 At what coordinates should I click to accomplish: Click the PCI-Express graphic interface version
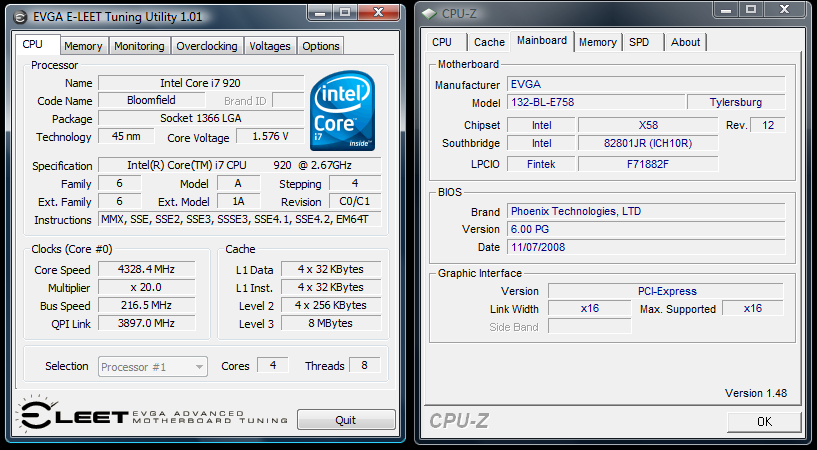[x=666, y=291]
